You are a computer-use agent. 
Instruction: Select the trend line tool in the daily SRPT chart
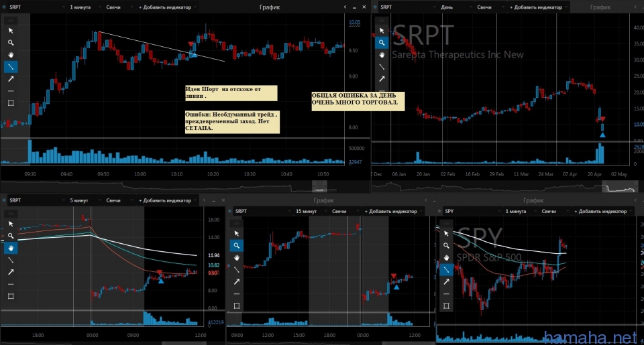[x=382, y=66]
